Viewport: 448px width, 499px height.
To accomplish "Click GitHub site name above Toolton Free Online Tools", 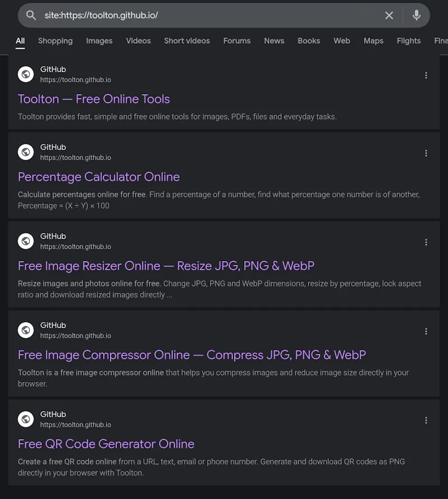I will click(x=53, y=69).
